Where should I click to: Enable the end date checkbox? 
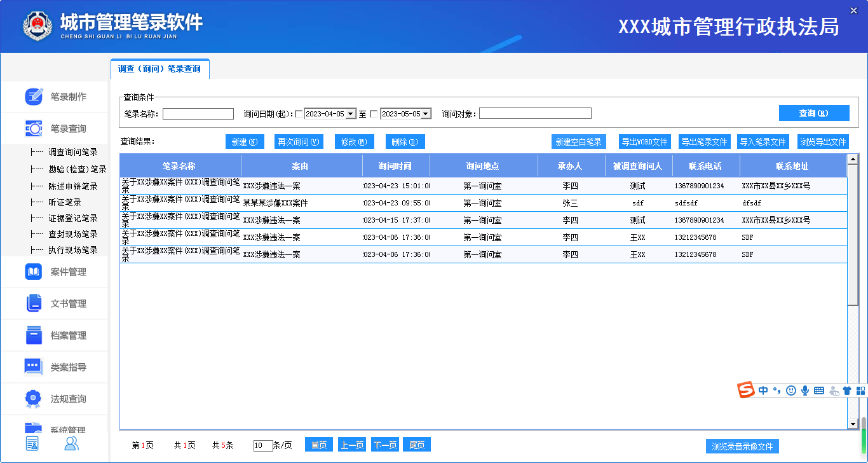pyautogui.click(x=374, y=114)
